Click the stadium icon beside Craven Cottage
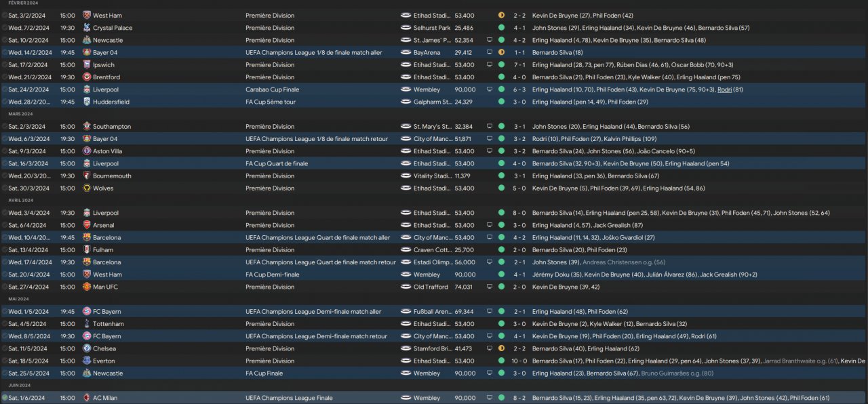The width and height of the screenshot is (868, 404). tap(406, 250)
